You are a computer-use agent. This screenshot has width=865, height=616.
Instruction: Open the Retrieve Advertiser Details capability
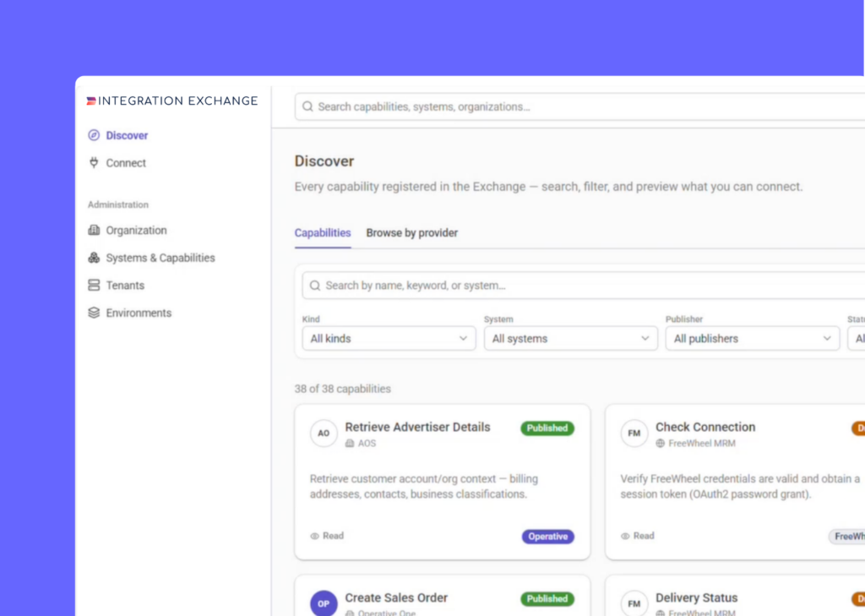(x=417, y=428)
